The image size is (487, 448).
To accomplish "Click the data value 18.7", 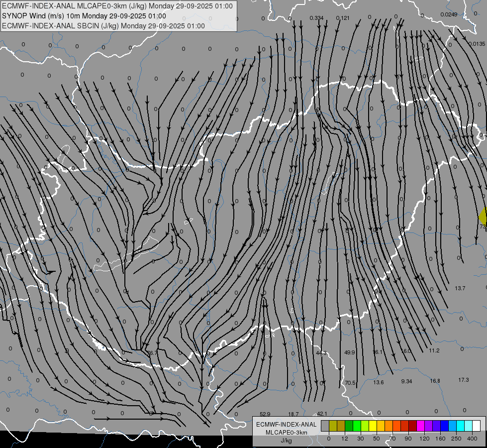I will coord(293,414).
